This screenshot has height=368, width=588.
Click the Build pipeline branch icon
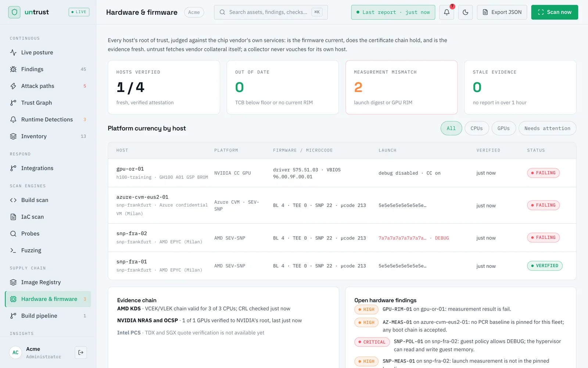(x=13, y=316)
